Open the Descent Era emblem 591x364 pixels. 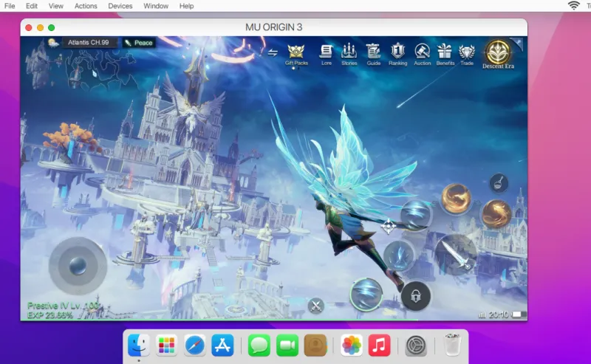[498, 54]
